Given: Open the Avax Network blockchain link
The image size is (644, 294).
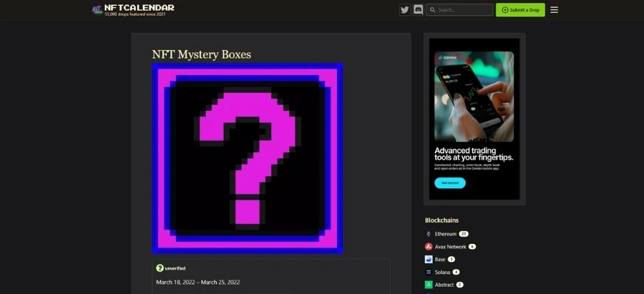Looking at the screenshot, I should tap(451, 247).
